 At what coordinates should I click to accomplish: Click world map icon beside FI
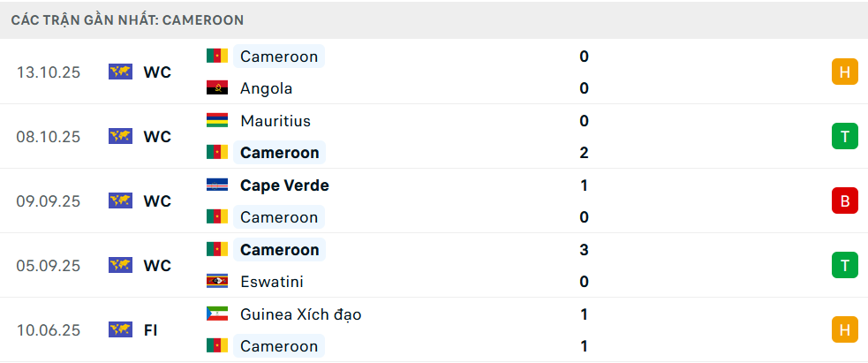coord(120,330)
